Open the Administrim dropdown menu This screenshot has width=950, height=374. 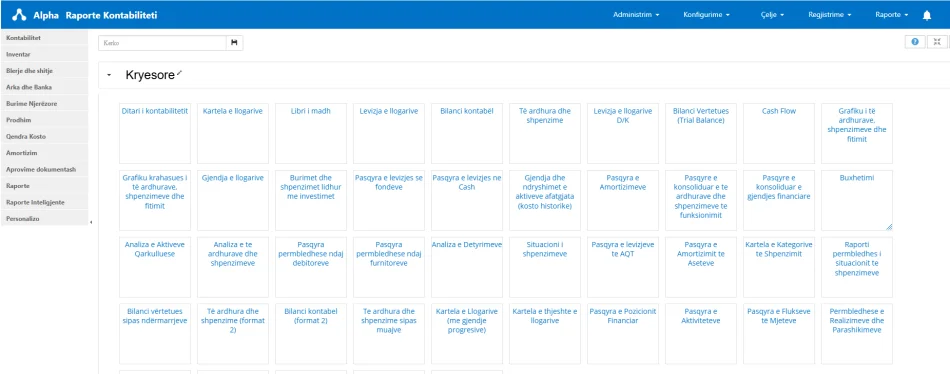636,15
